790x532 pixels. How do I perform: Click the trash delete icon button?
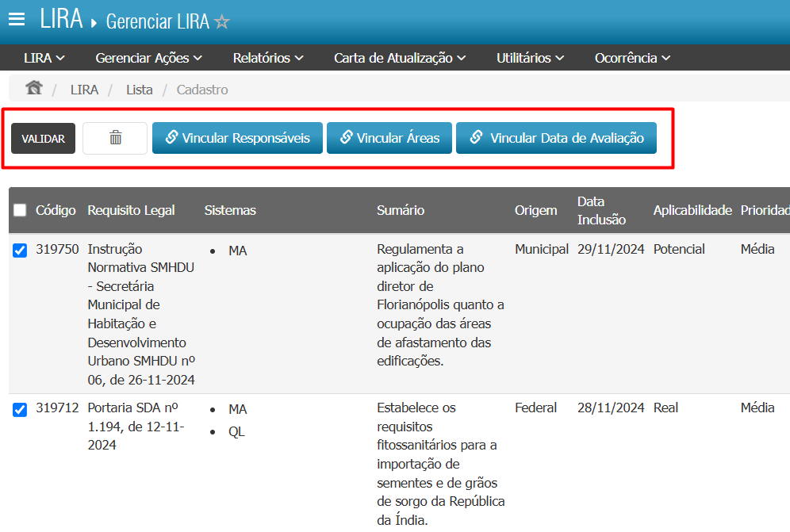(115, 138)
